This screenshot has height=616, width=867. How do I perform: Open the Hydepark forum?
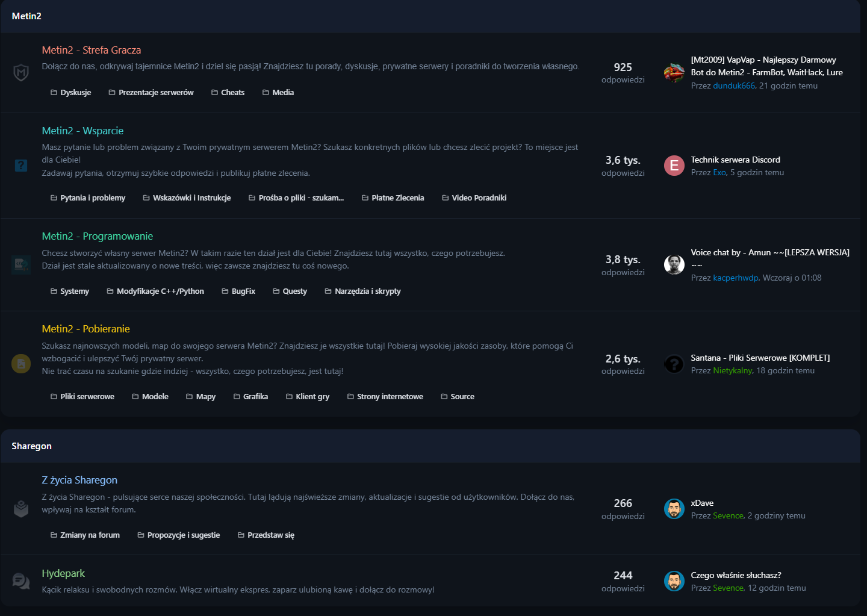(63, 573)
